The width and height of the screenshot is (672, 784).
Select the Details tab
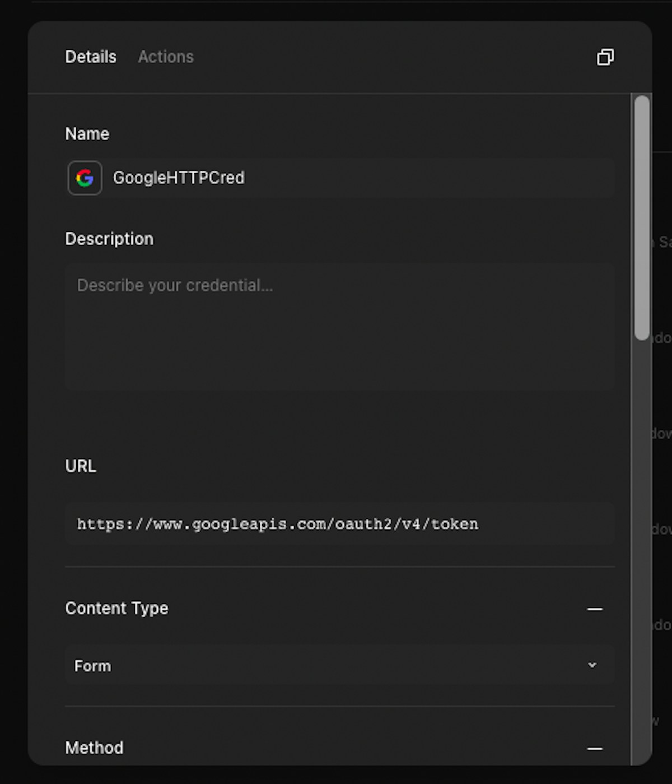tap(91, 57)
